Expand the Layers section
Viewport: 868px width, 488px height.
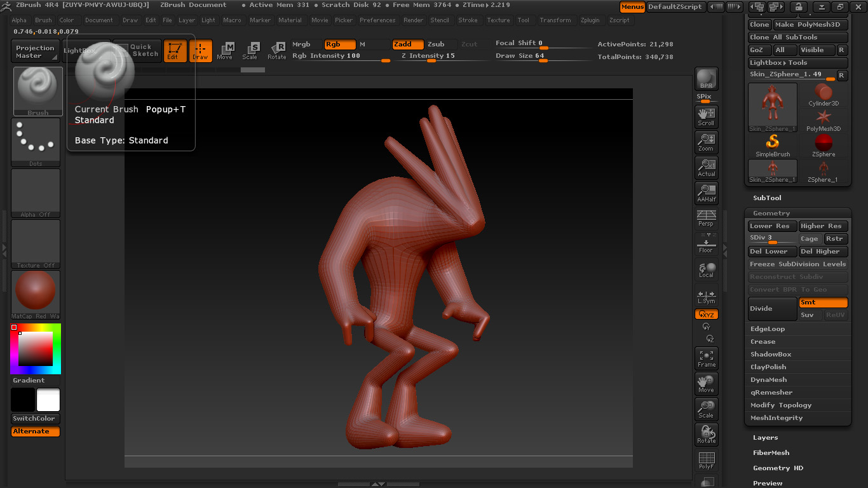click(x=765, y=438)
